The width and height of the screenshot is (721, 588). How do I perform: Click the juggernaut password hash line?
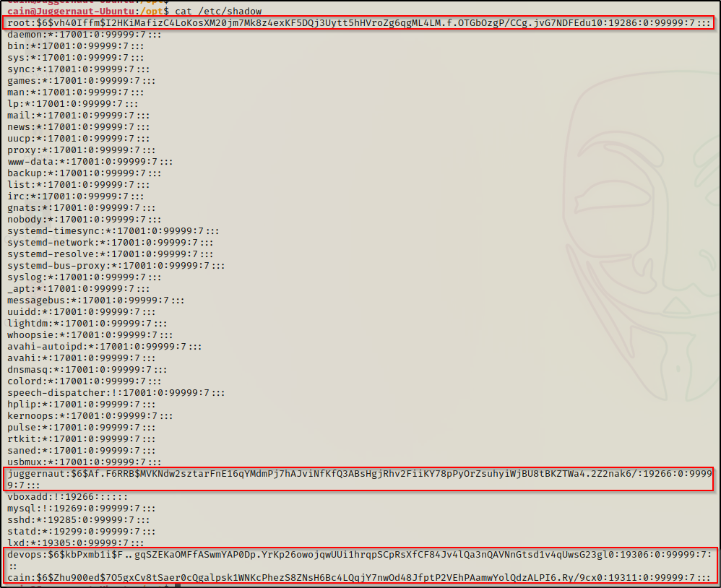pyautogui.click(x=360, y=479)
